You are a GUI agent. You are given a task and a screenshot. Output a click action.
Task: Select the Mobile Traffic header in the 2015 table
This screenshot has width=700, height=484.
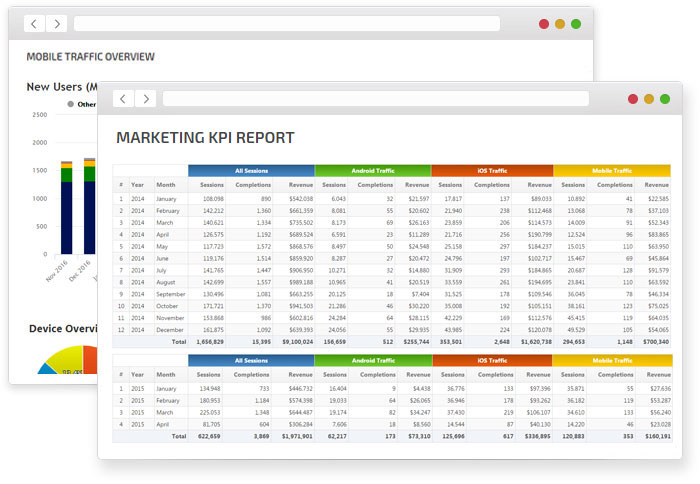point(611,360)
